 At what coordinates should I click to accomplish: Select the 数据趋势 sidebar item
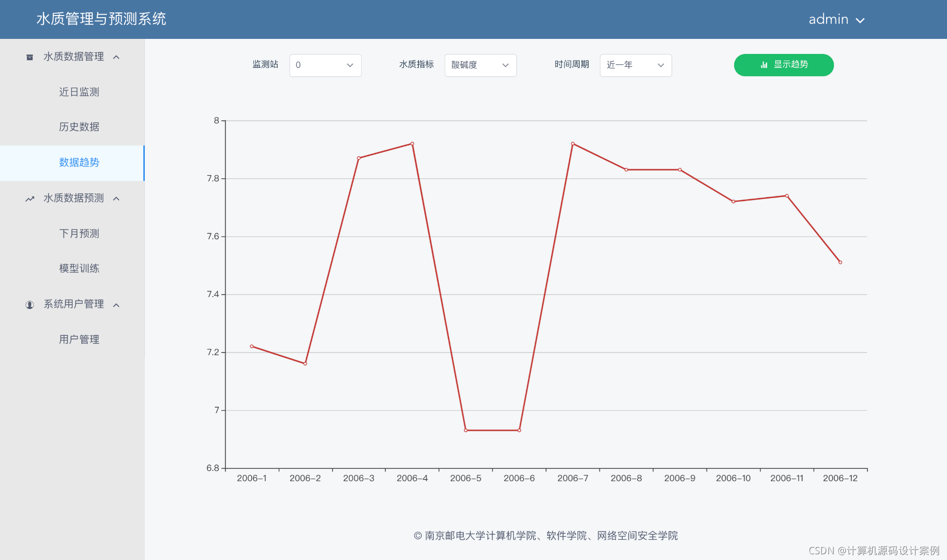[x=72, y=163]
